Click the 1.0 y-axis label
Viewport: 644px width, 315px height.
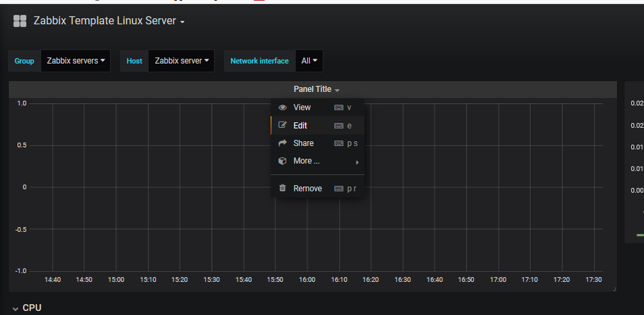22,103
